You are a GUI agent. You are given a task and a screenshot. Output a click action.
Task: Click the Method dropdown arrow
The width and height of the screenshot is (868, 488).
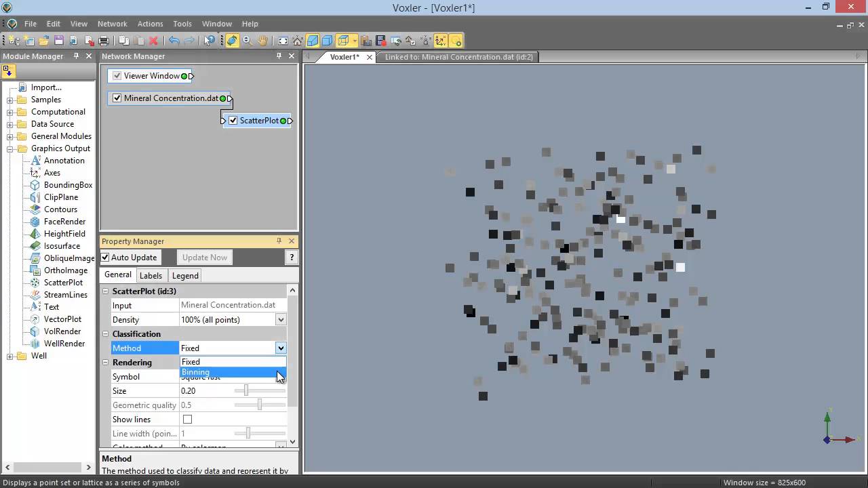281,348
